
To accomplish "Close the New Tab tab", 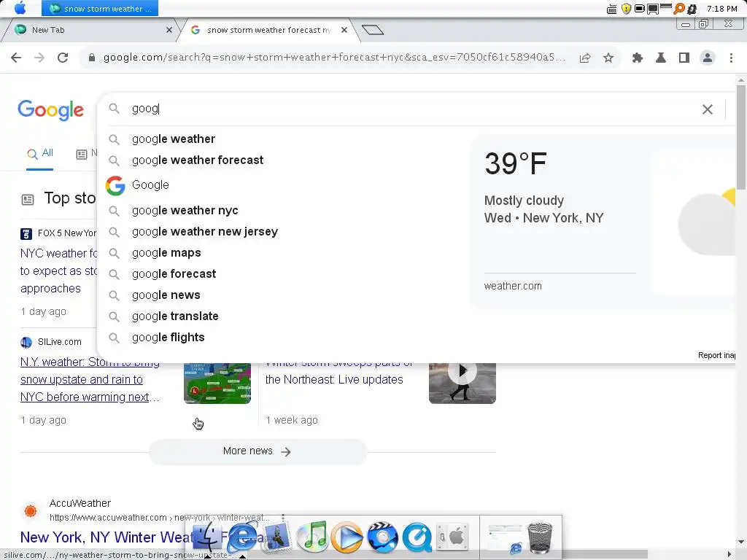I will click(x=169, y=30).
